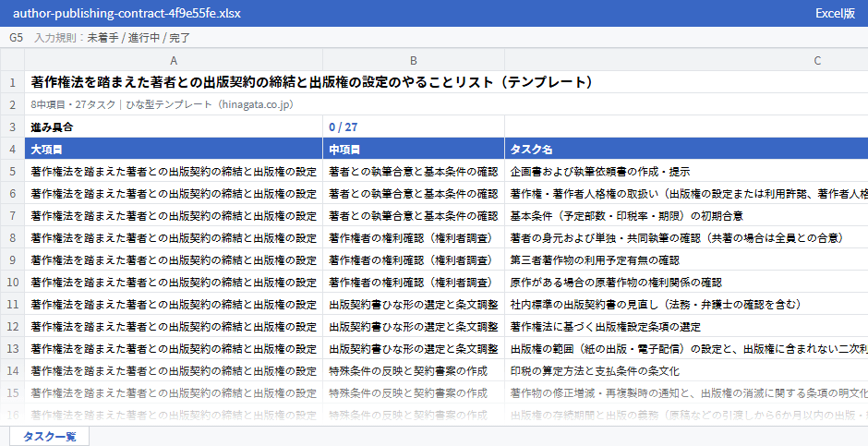Select row 14 cell 特殊条件の反映と契約書案の作成
The width and height of the screenshot is (868, 446).
[x=414, y=371]
